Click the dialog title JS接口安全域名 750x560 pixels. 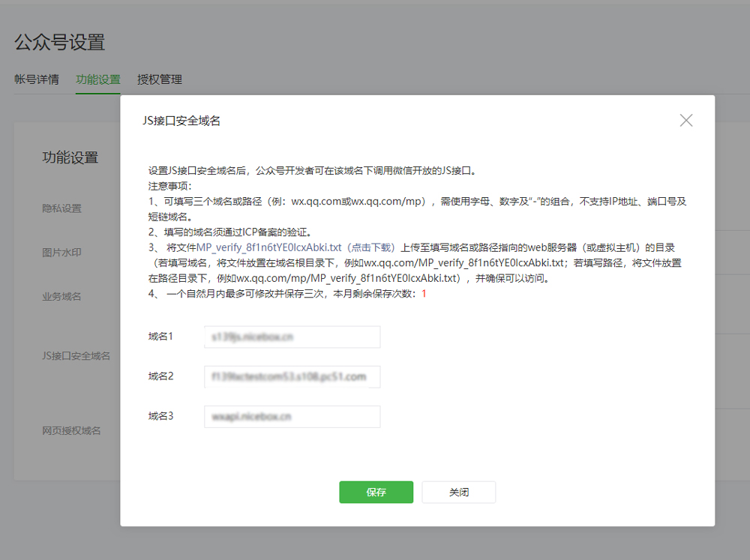(x=181, y=121)
